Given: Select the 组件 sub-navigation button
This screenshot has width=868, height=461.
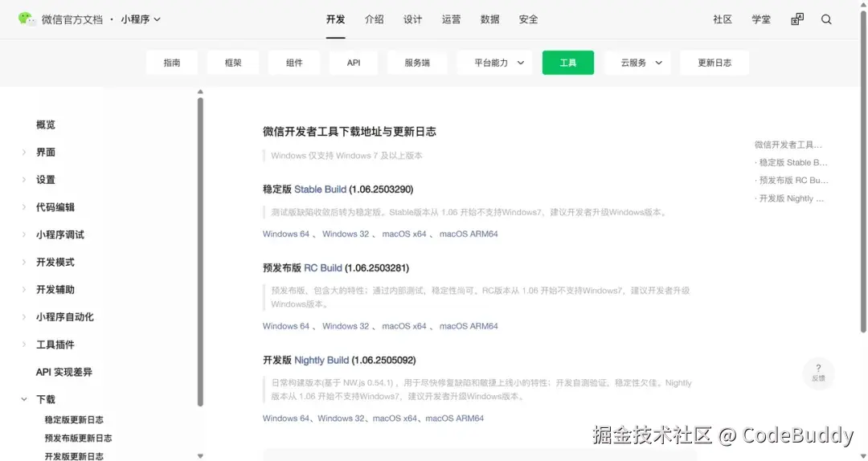Looking at the screenshot, I should pos(294,63).
